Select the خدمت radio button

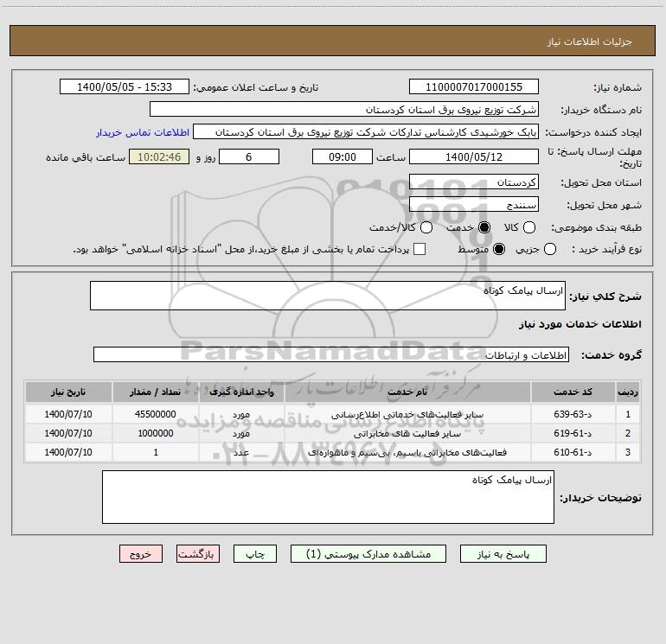tap(483, 227)
